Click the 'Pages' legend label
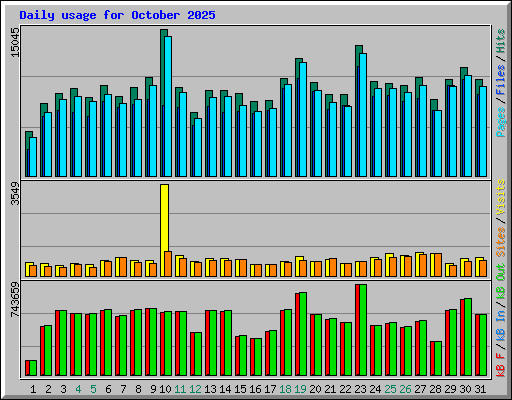This screenshot has height=400, width=512. coord(500,122)
